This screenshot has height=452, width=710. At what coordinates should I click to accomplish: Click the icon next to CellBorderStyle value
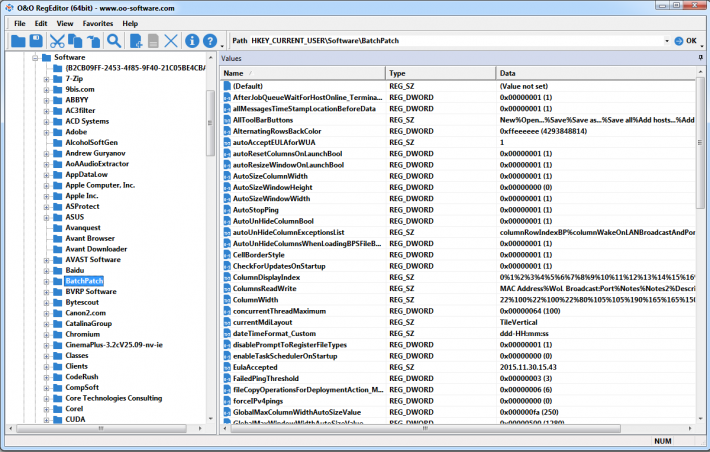(x=227, y=255)
